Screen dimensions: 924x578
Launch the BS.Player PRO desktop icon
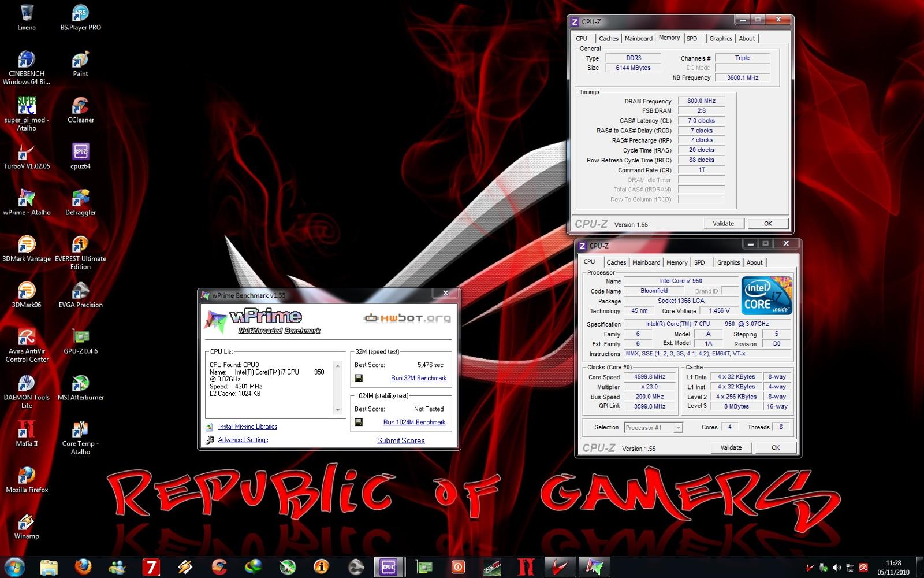click(x=80, y=17)
